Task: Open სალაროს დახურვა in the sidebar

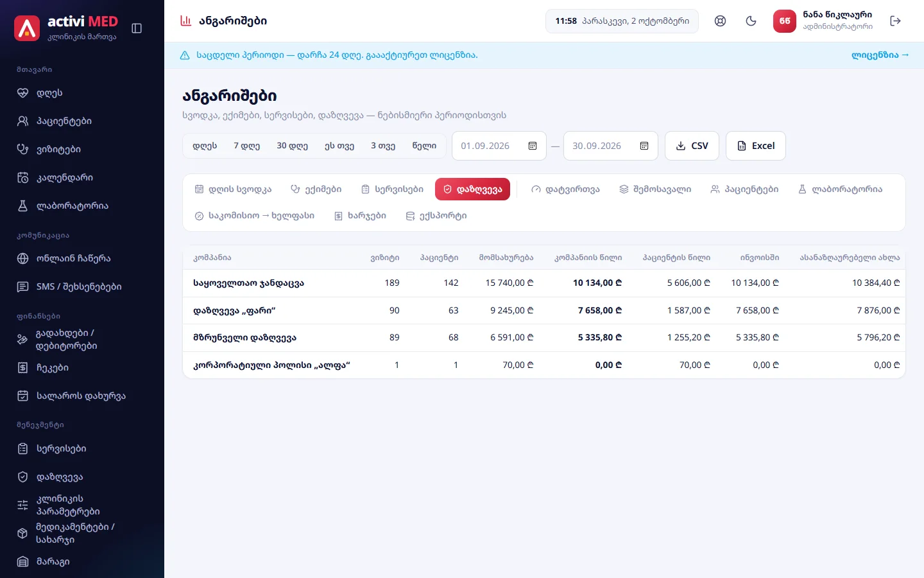Action: click(x=82, y=396)
